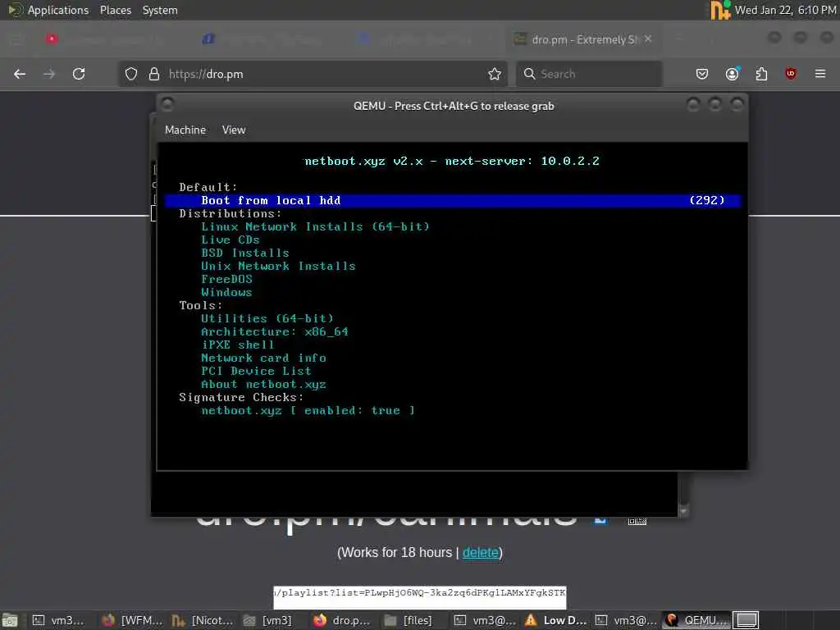
Task: Open the QEMU Machine menu
Action: tap(185, 130)
